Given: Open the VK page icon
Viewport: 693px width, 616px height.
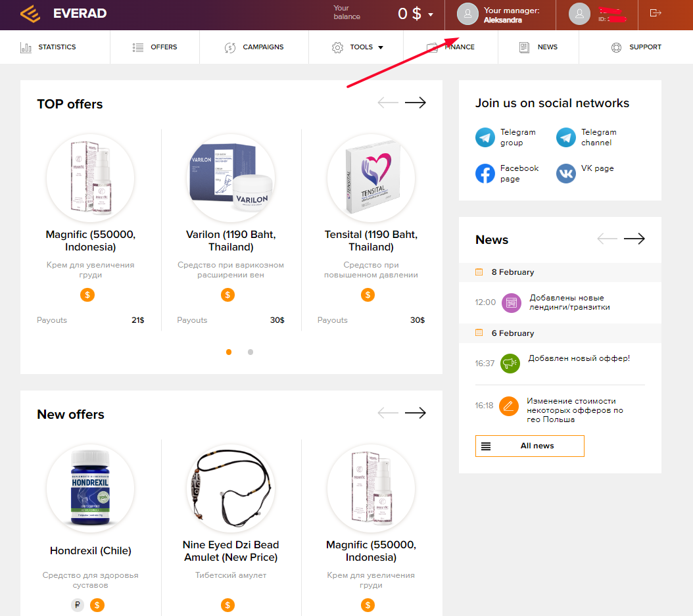Looking at the screenshot, I should click(x=566, y=173).
